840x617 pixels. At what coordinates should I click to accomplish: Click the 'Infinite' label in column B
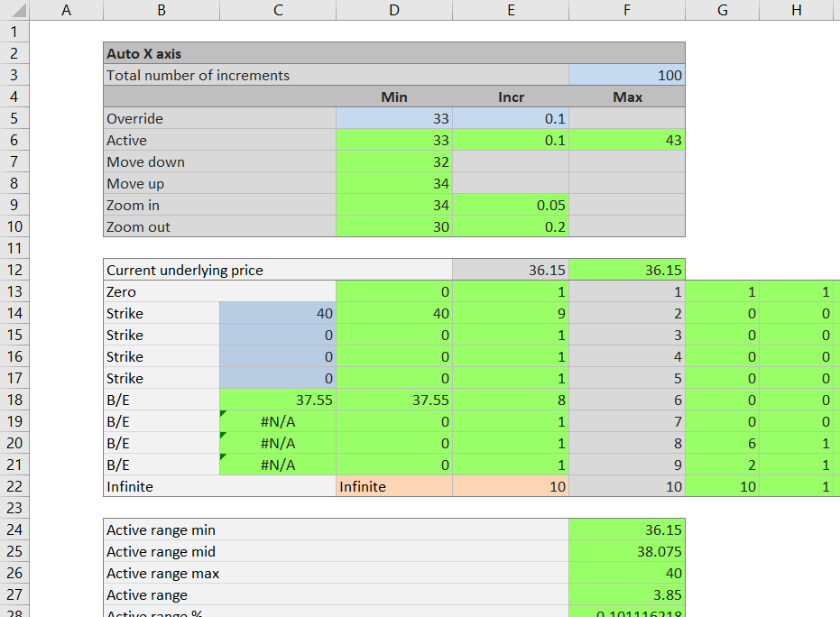(x=130, y=486)
